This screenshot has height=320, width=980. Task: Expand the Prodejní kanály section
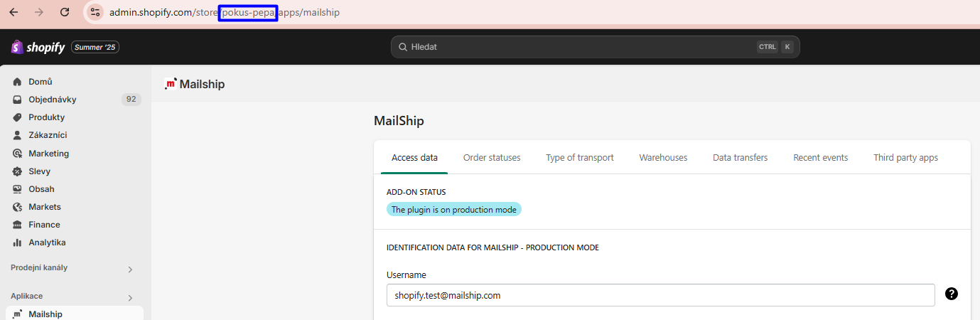click(x=130, y=270)
